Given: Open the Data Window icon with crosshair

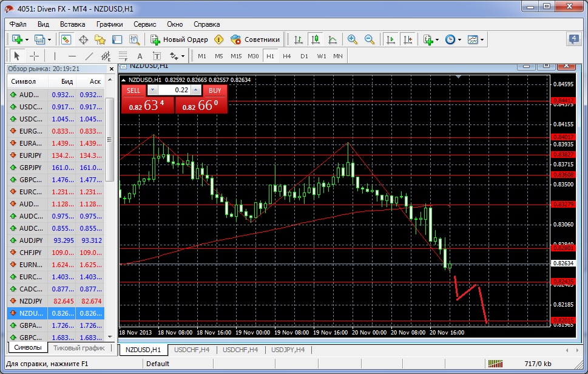Looking at the screenshot, I should pos(83,39).
